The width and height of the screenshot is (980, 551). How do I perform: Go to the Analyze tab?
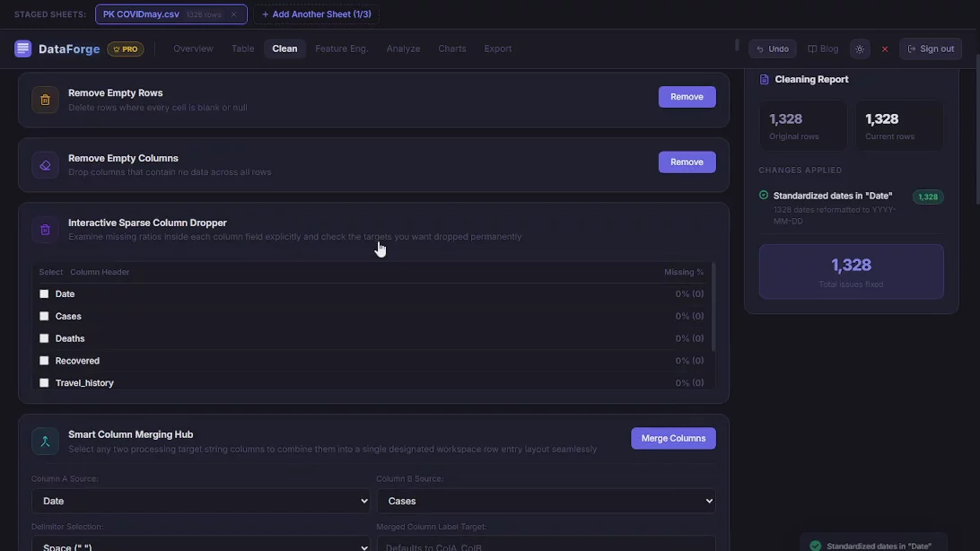pos(403,48)
